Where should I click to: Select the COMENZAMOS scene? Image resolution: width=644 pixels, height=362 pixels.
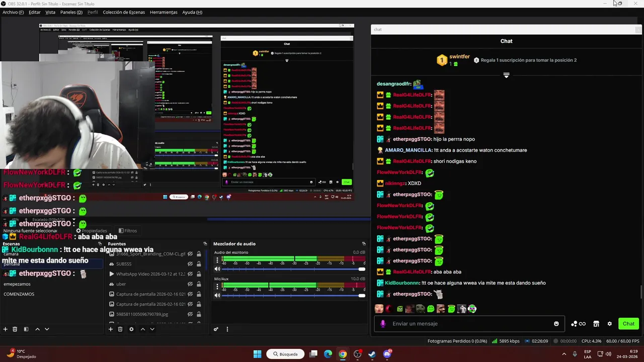point(19,294)
